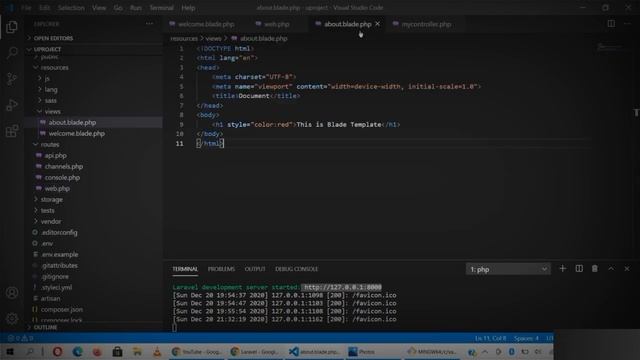
Task: Create a new terminal with plus icon
Action: [x=562, y=269]
